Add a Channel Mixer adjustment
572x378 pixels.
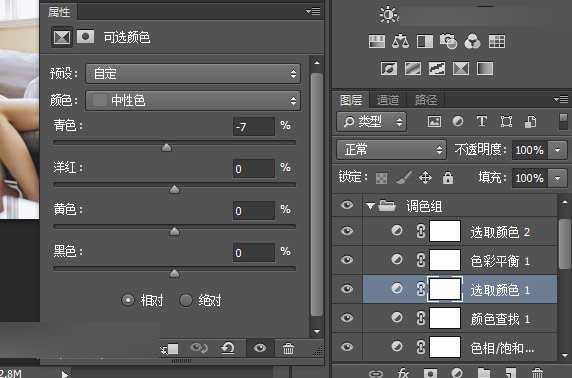pos(472,42)
